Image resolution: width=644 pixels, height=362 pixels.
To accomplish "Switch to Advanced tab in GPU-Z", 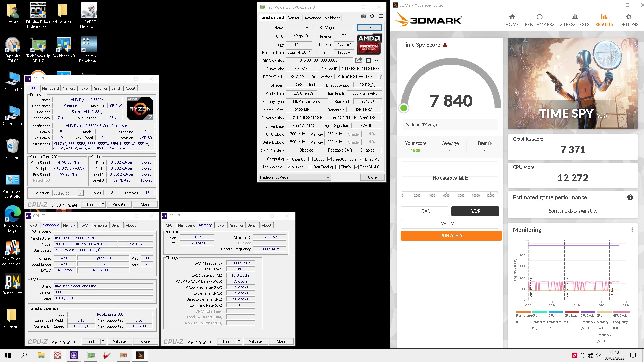I will [x=313, y=18].
